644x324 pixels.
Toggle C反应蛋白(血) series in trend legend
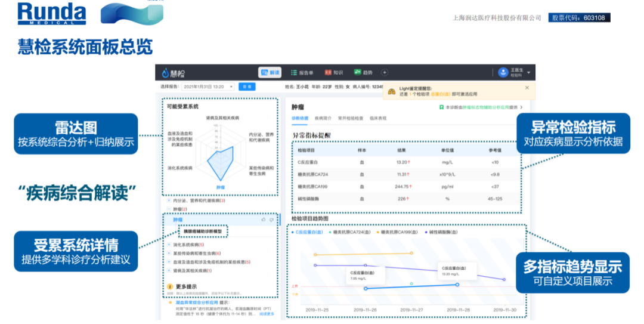coord(308,231)
